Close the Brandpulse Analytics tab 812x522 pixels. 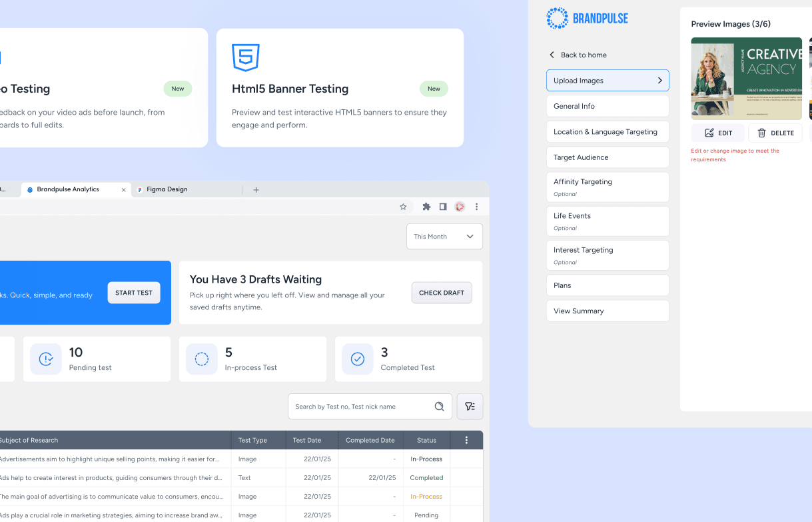(123, 190)
